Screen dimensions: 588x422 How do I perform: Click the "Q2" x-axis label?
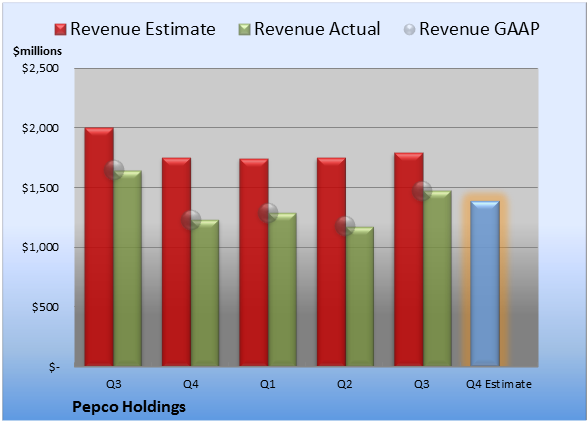pos(345,384)
